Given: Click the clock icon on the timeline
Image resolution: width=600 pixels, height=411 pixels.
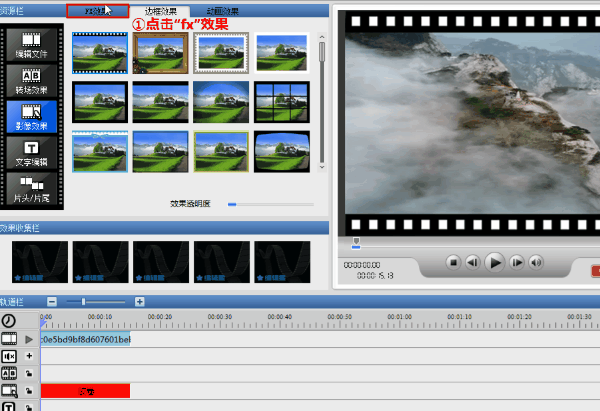Looking at the screenshot, I should pyautogui.click(x=8, y=321).
